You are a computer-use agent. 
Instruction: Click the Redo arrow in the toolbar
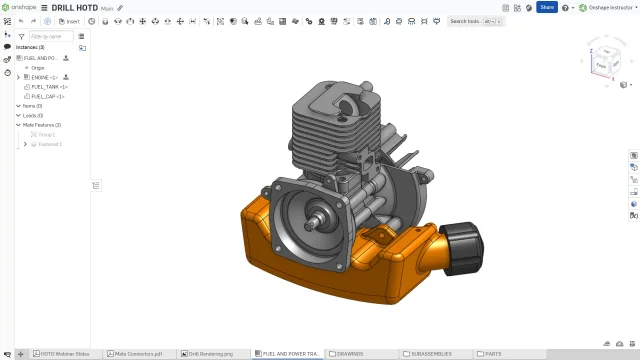coord(33,21)
